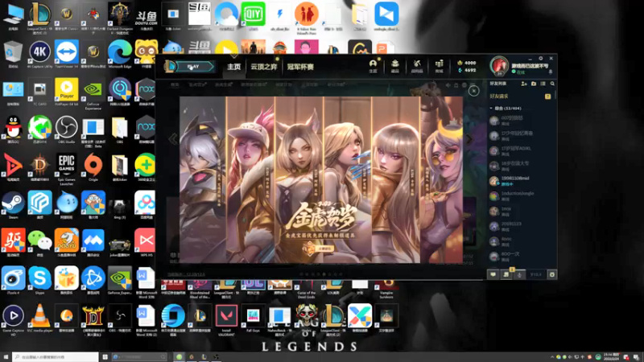Image resolution: width=644 pixels, height=362 pixels.
Task: Go to the previous banner slide arrow
Action: coord(173,139)
